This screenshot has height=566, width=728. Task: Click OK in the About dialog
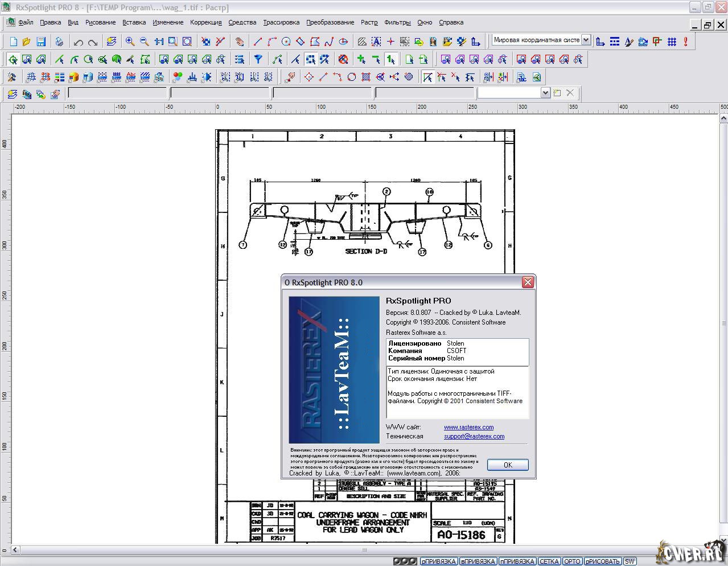(508, 465)
